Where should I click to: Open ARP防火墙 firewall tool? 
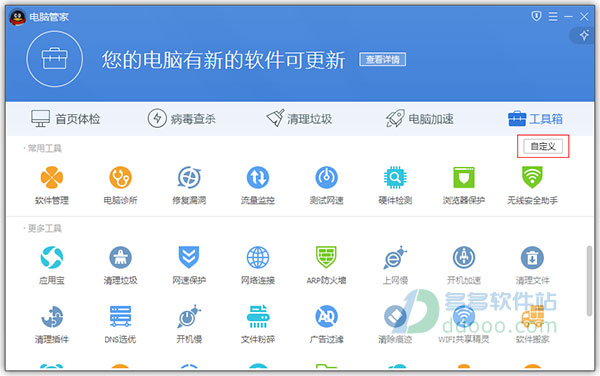pos(326,265)
